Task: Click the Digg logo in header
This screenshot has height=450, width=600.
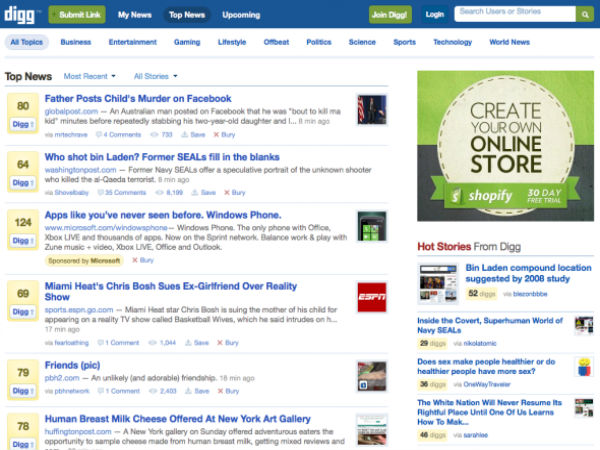Action: coord(22,14)
